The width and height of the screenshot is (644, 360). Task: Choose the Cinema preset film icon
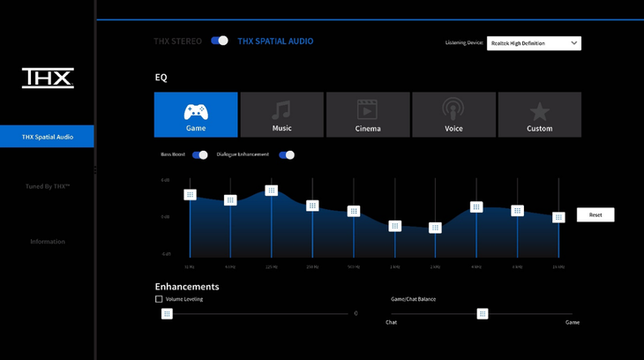(x=367, y=109)
